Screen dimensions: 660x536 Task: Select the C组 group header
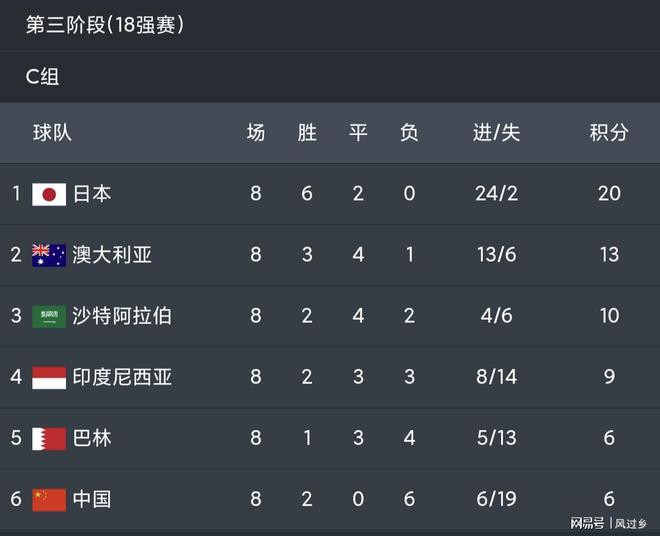click(43, 77)
